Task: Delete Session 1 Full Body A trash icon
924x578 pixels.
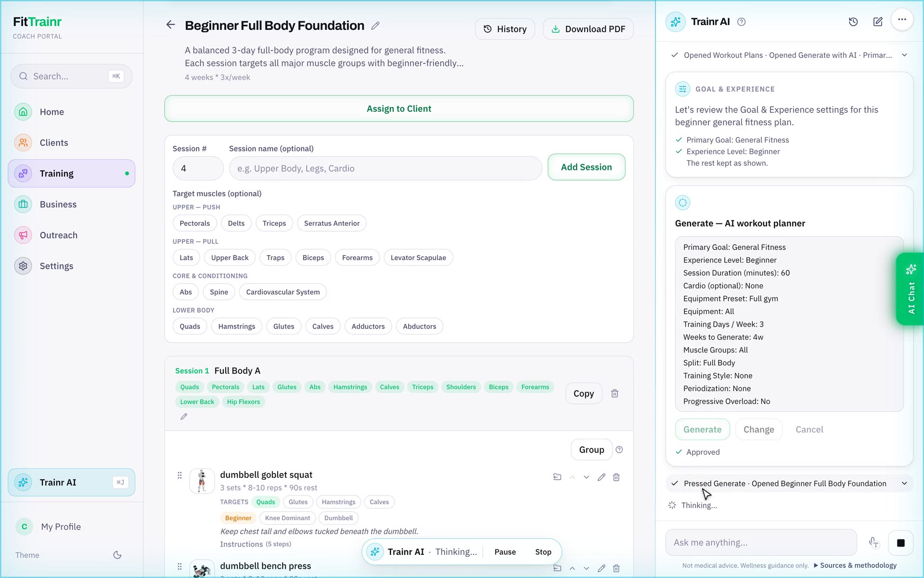Action: (615, 394)
